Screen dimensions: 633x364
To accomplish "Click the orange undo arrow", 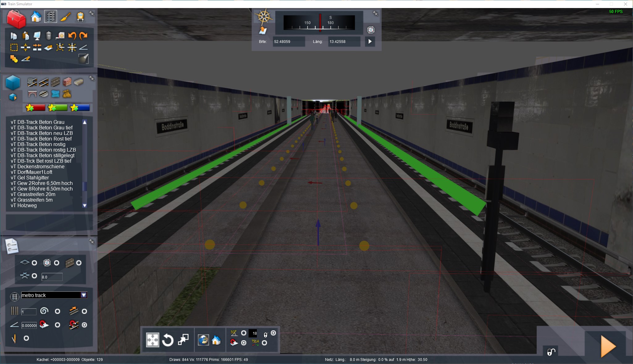I will [x=72, y=36].
